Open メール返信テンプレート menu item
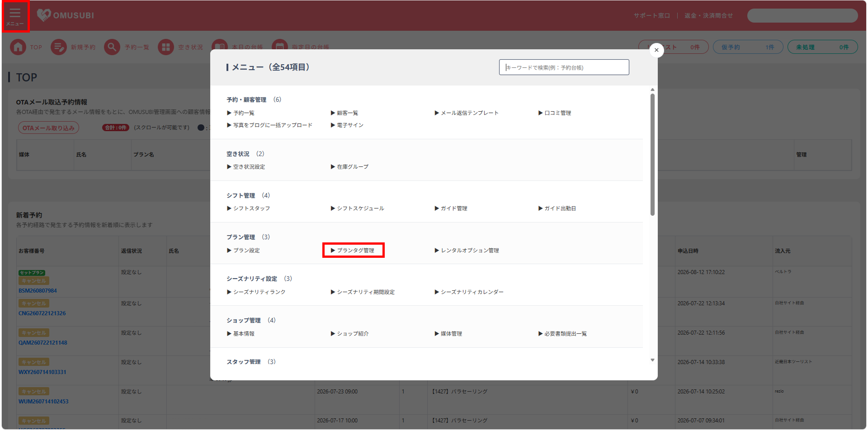Screen dimensions: 868x431 [466, 113]
